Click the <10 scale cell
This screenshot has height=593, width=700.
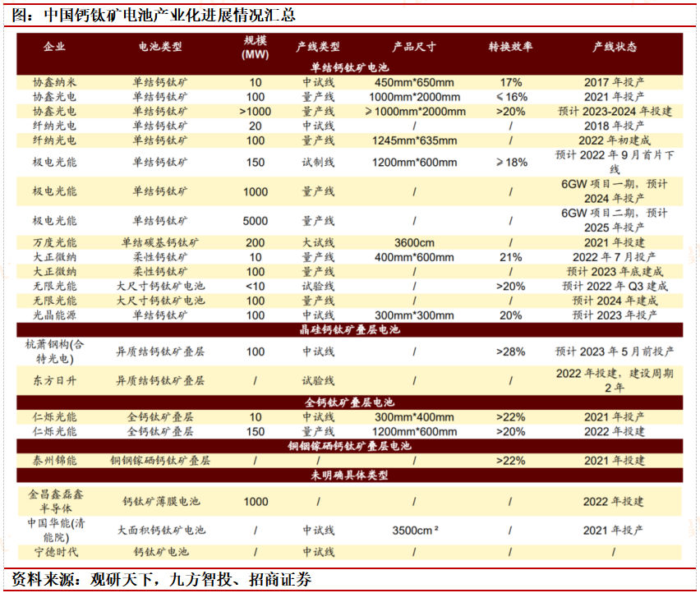[256, 287]
